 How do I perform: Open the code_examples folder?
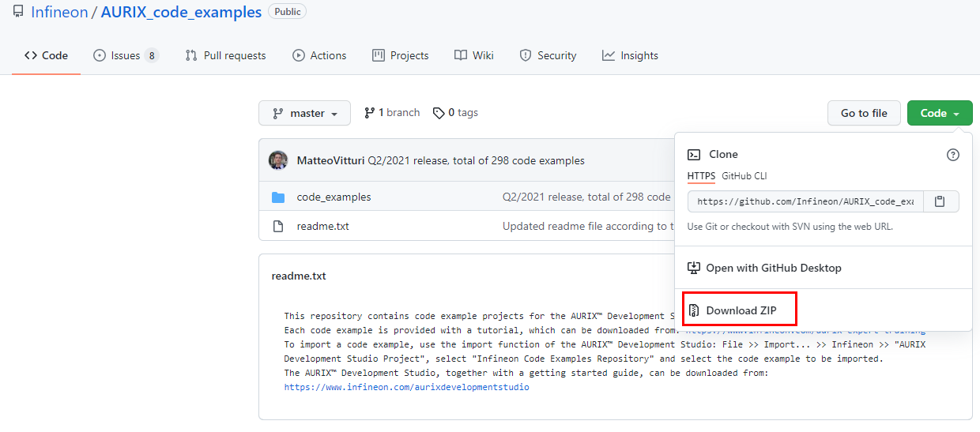point(334,197)
